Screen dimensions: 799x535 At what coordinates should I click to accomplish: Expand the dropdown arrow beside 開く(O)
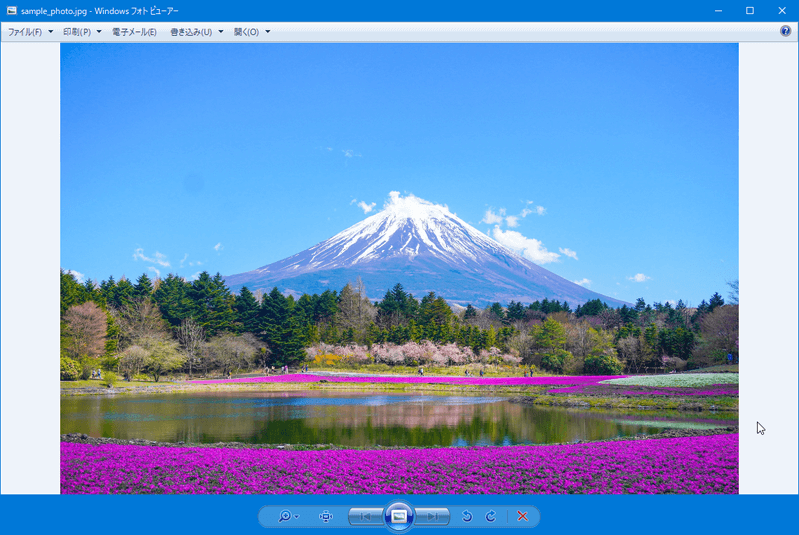[x=268, y=32]
